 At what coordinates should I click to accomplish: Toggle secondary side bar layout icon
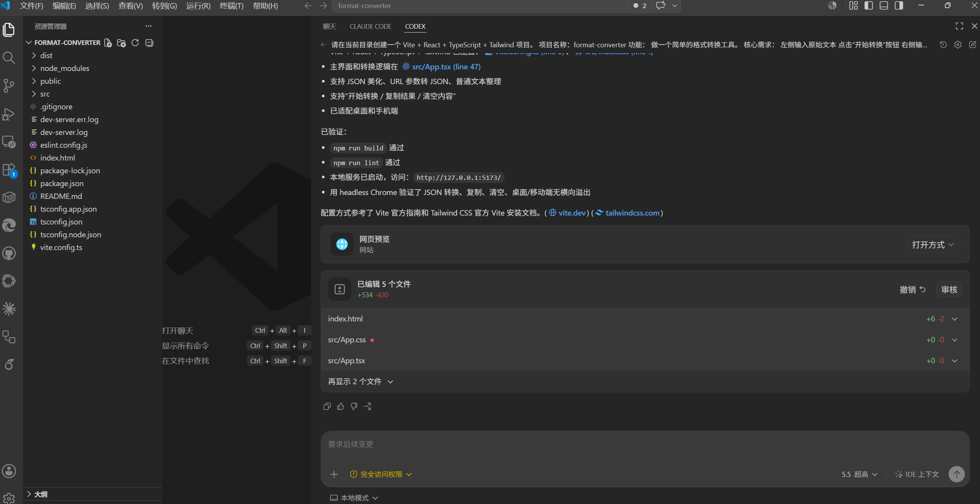point(899,6)
